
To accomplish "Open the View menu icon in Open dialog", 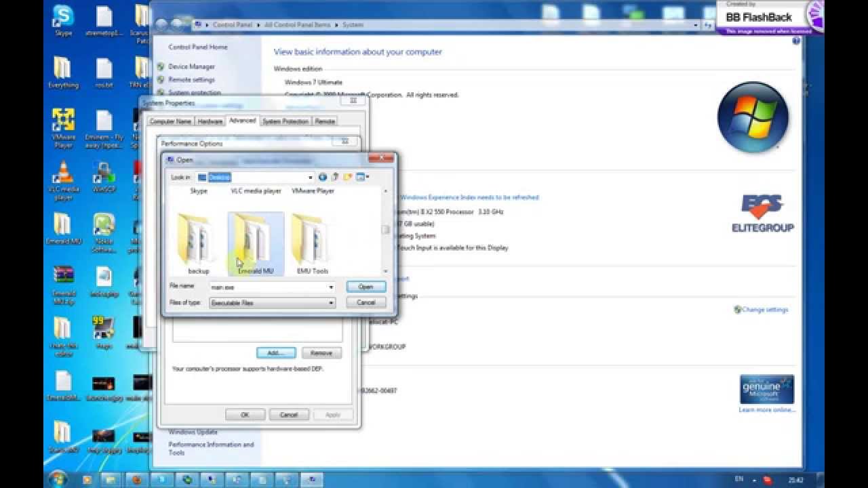I will [362, 177].
